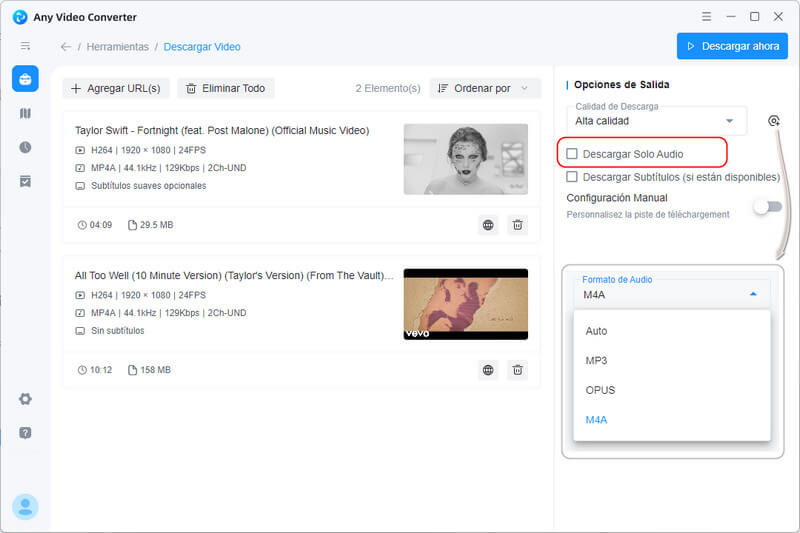Choose M4A audio format option
The height and width of the screenshot is (533, 800).
pos(672,420)
